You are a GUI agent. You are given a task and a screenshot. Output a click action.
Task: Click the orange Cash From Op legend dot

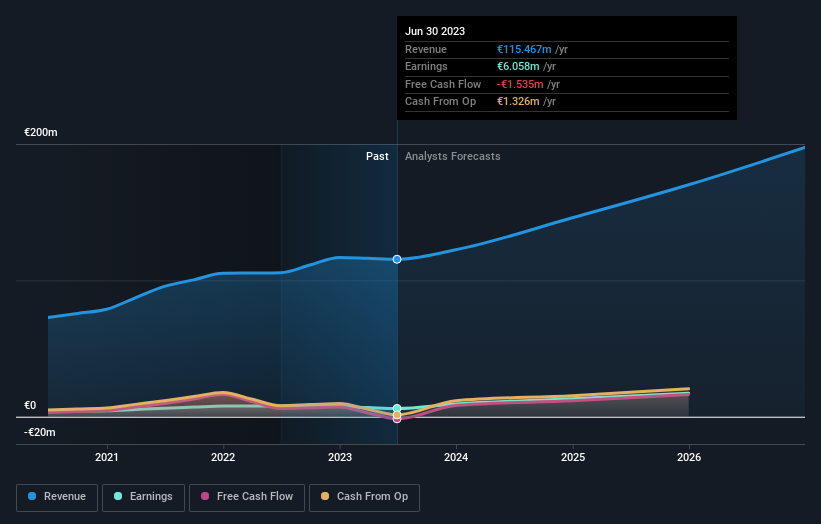point(325,496)
